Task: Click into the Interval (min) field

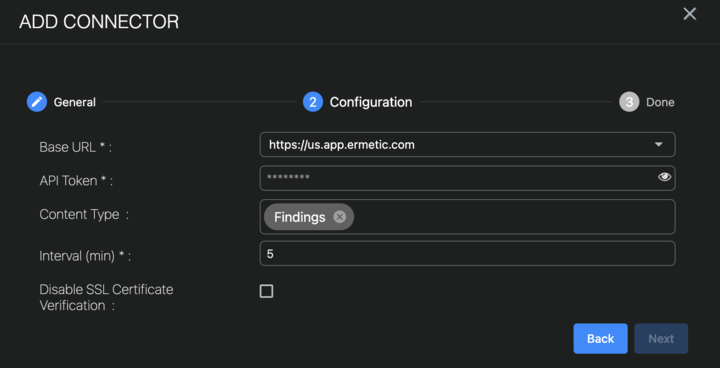Action: coord(467,253)
